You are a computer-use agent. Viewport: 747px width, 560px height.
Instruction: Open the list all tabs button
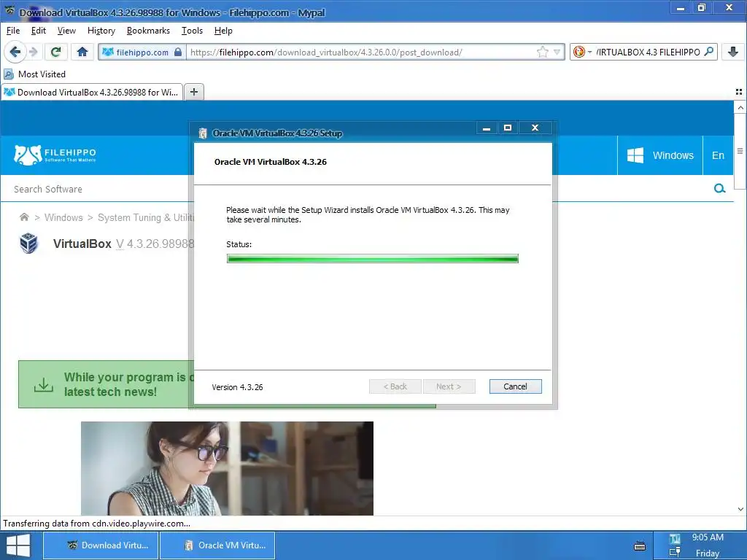pyautogui.click(x=739, y=92)
